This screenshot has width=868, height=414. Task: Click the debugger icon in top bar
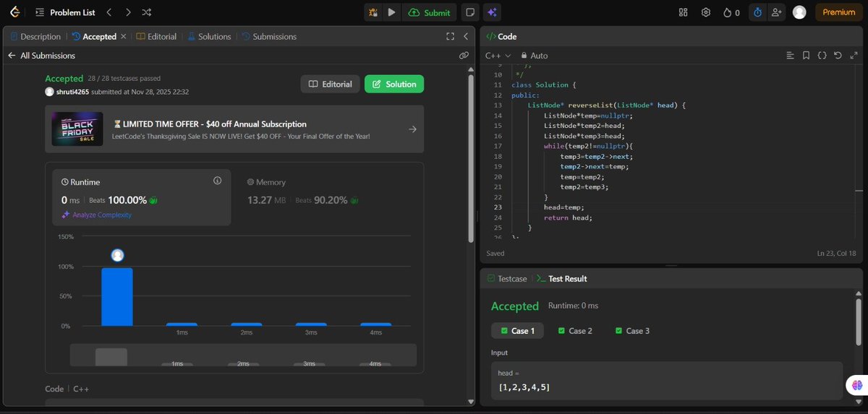[x=373, y=12]
